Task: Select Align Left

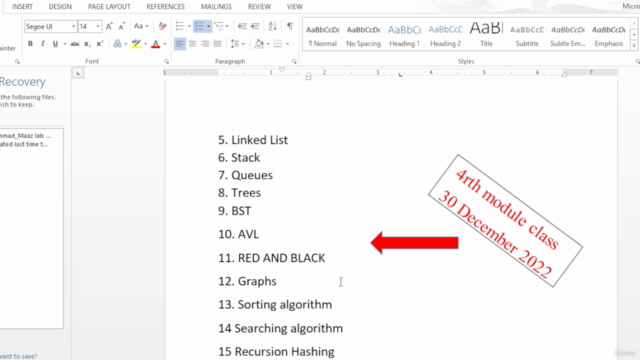Action: coord(180,44)
